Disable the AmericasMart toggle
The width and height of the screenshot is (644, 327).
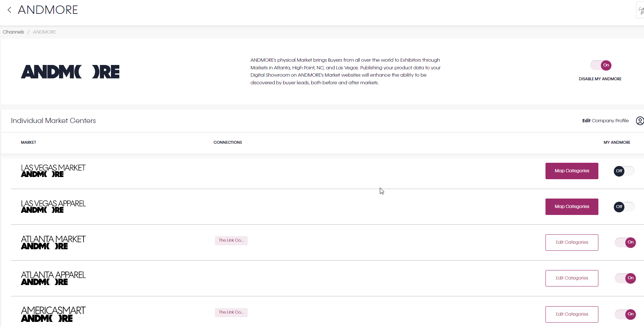coord(625,314)
